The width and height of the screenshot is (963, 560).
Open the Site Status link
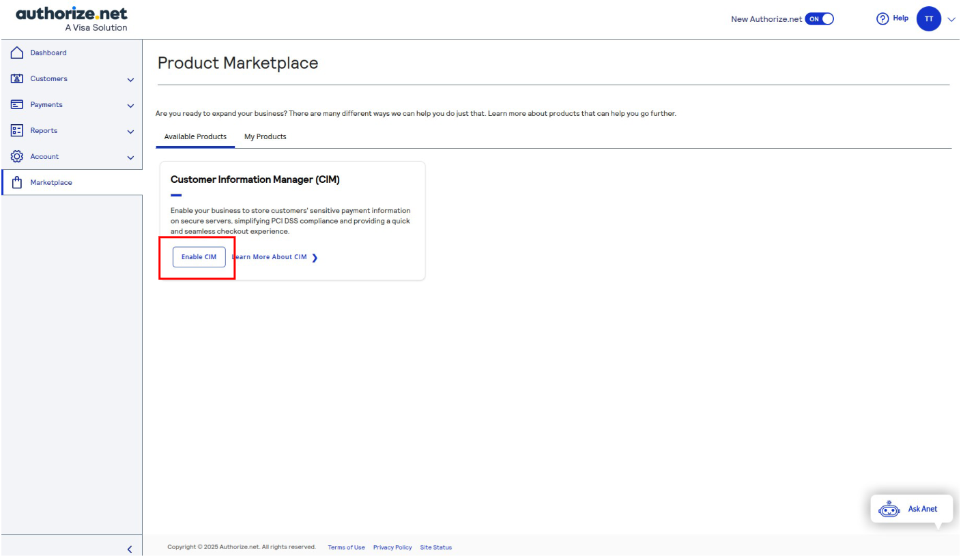click(x=436, y=547)
